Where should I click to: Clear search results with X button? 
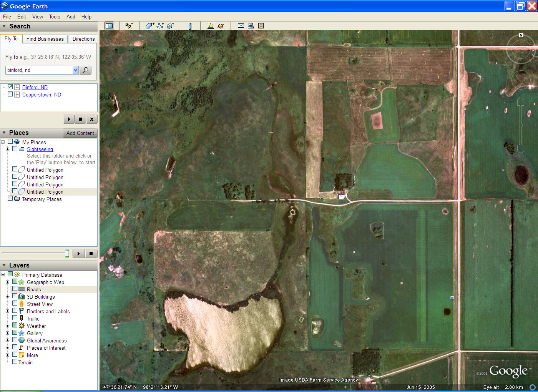tap(92, 119)
